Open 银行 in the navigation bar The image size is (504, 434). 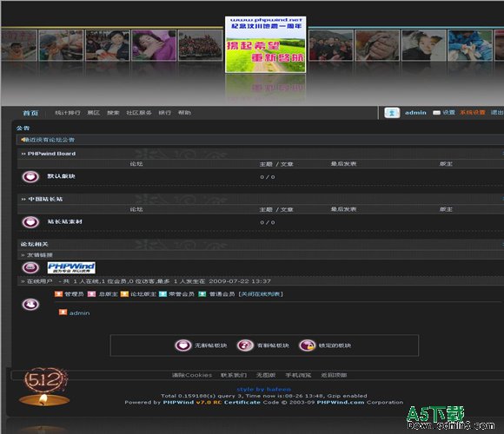point(164,113)
